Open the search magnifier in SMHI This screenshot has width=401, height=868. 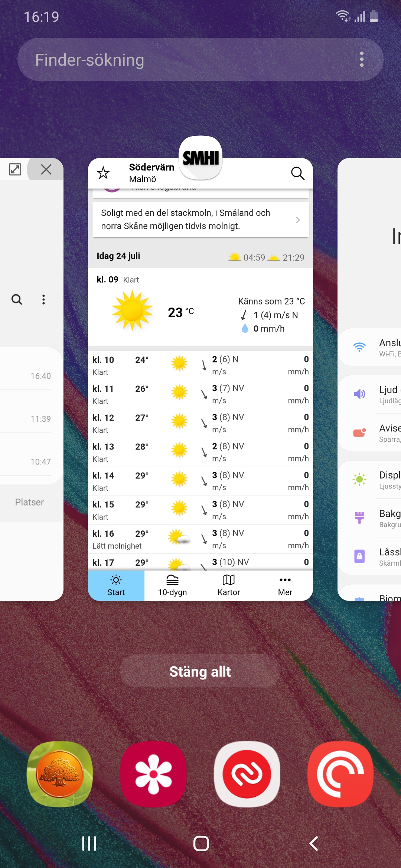pyautogui.click(x=297, y=173)
